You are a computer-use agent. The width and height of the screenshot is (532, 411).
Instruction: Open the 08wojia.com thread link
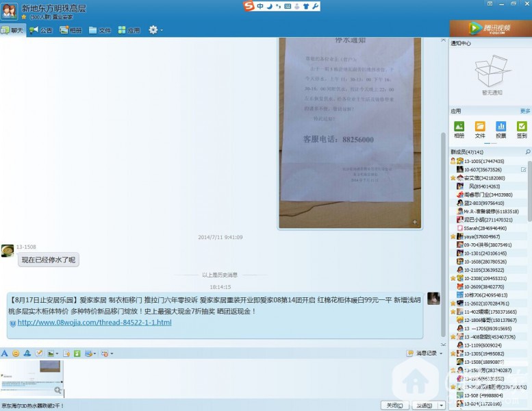[94, 323]
